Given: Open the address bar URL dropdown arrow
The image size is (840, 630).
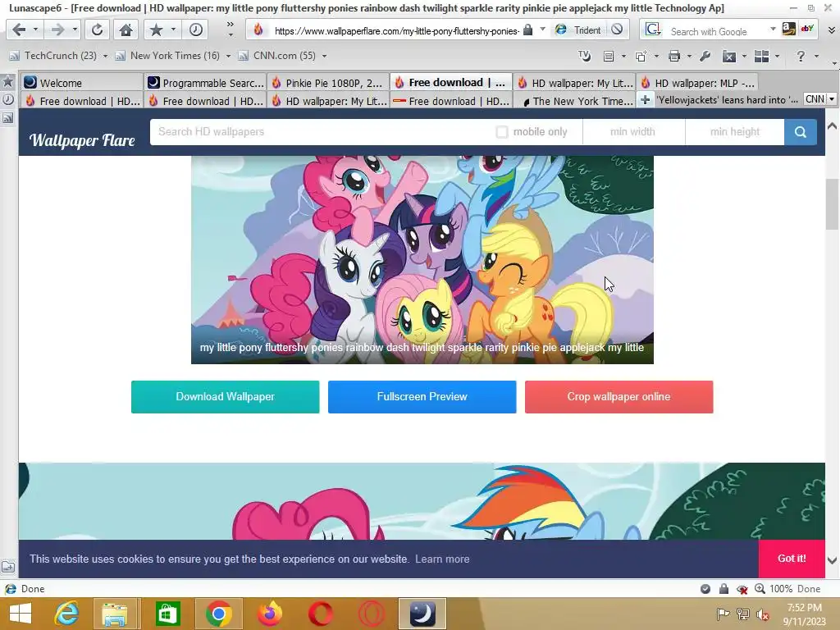Looking at the screenshot, I should pyautogui.click(x=543, y=30).
